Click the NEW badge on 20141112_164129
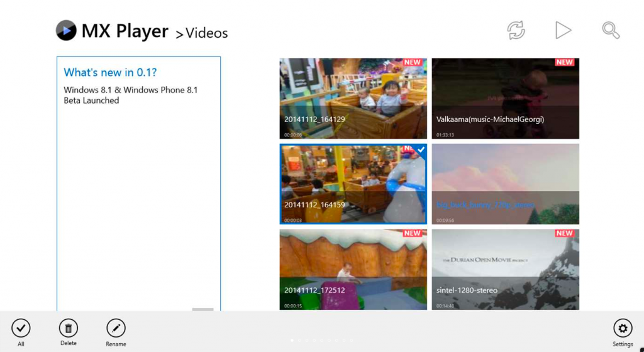Image resolution: width=644 pixels, height=352 pixels. [x=413, y=62]
